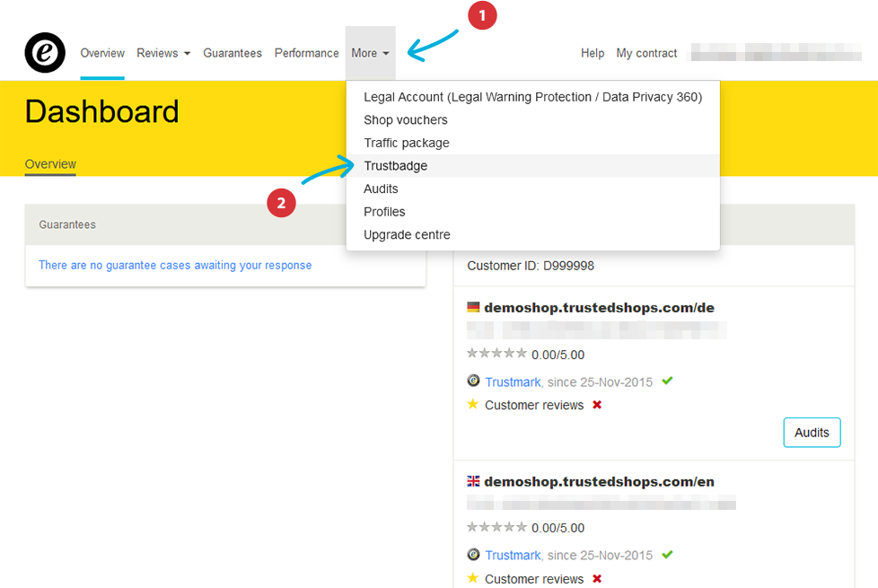
Task: Open the Performance navigation item
Action: (306, 53)
